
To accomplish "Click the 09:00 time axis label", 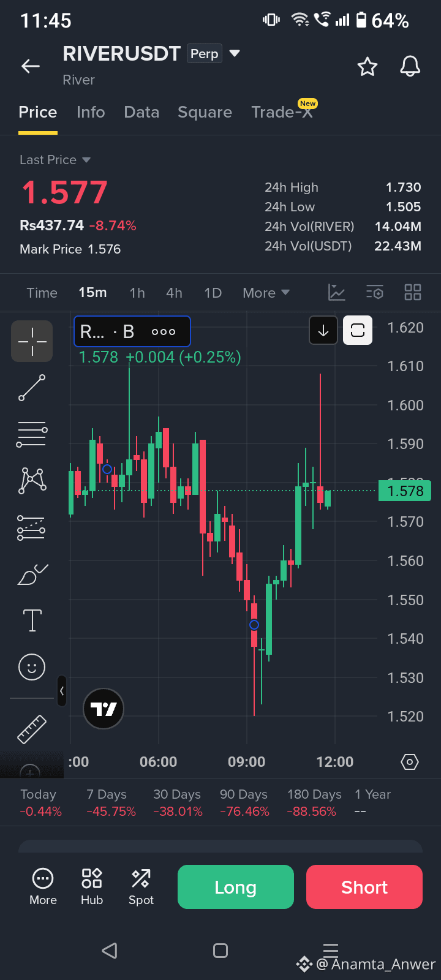I will pyautogui.click(x=246, y=762).
